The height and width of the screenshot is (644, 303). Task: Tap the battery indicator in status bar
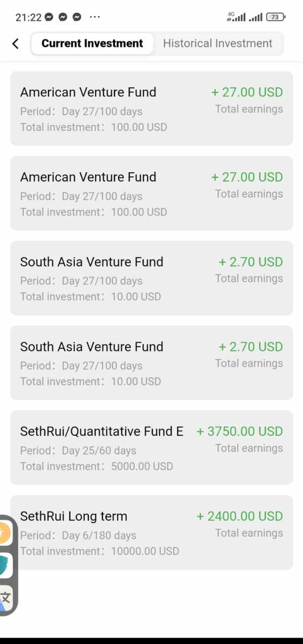pyautogui.click(x=275, y=17)
